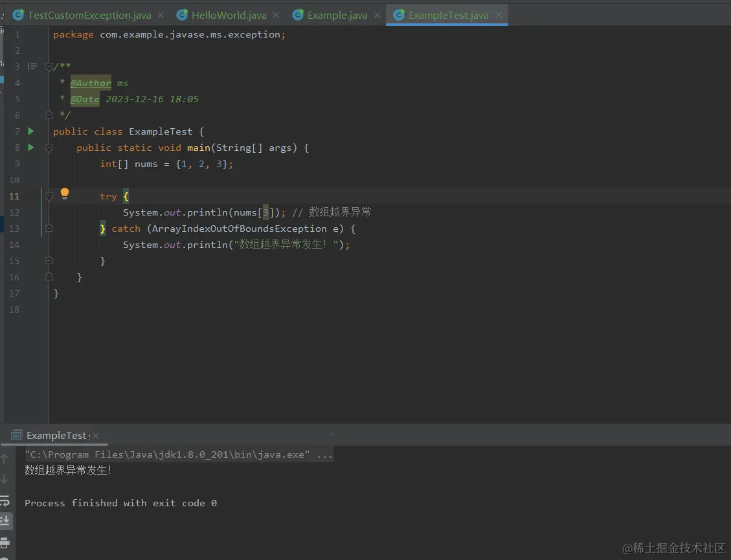Click ArrayIndexOutOfBoundsException in catch clause

tap(239, 229)
